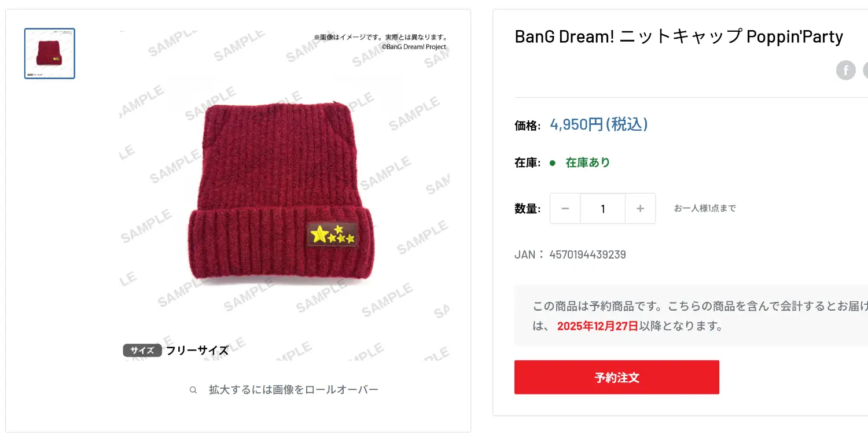This screenshot has width=868, height=446.
Task: Click the plus quantity icon
Action: click(640, 208)
